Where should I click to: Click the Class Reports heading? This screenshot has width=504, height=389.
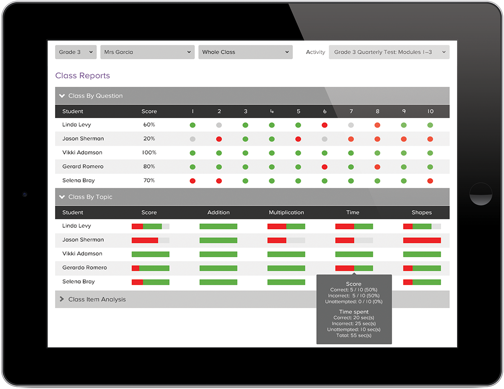82,76
